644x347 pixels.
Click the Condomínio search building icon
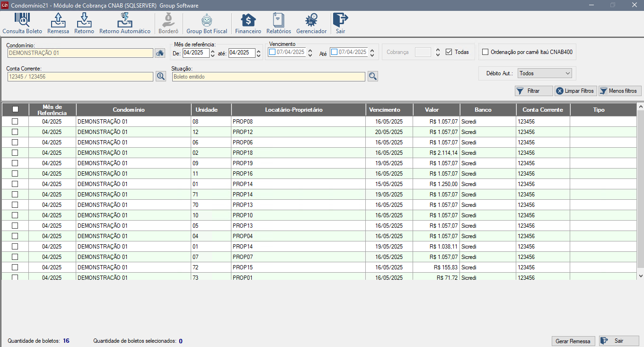(160, 53)
